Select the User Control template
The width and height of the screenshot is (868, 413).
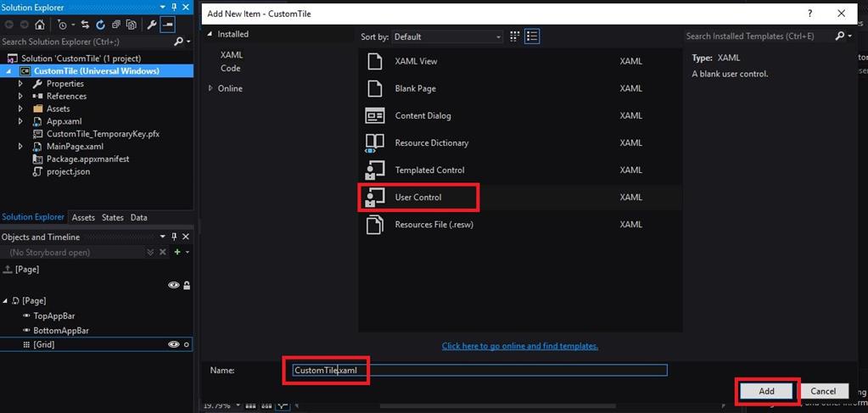pos(520,197)
